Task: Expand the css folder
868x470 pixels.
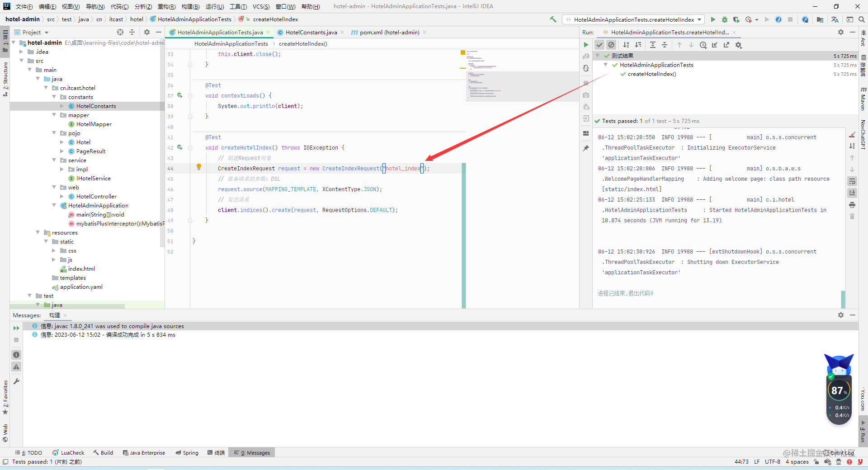Action: pyautogui.click(x=55, y=250)
